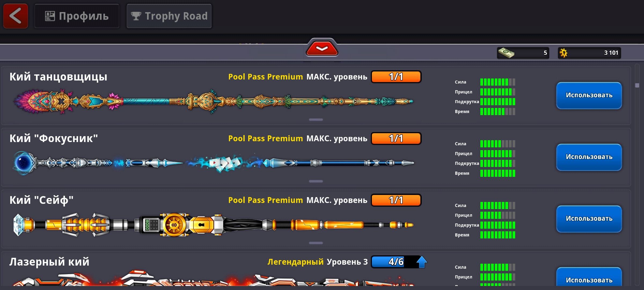Use the Кий танцовщицы cue
Viewport: 644px width, 290px height.
tap(589, 96)
